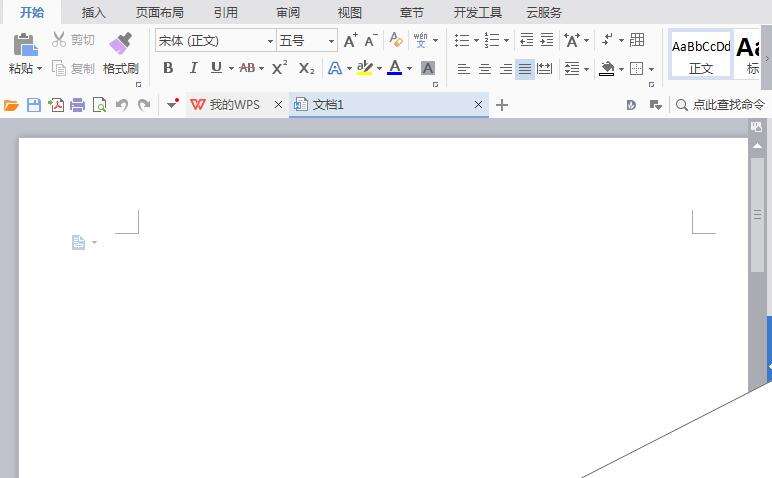This screenshot has height=478, width=772.
Task: Save the document with floppy icon
Action: [x=33, y=105]
